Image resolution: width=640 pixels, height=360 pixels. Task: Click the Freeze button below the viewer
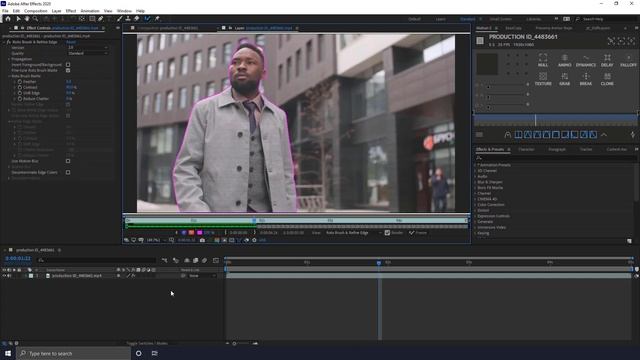(418, 233)
